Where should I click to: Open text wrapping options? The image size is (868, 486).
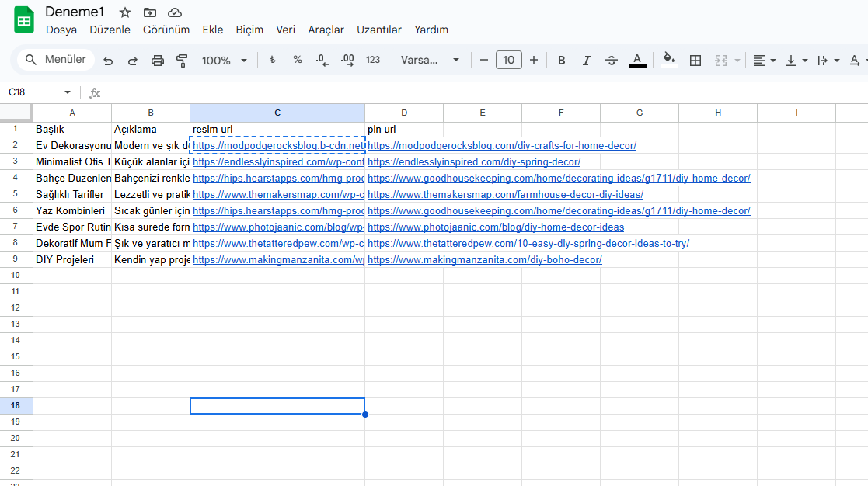[828, 61]
